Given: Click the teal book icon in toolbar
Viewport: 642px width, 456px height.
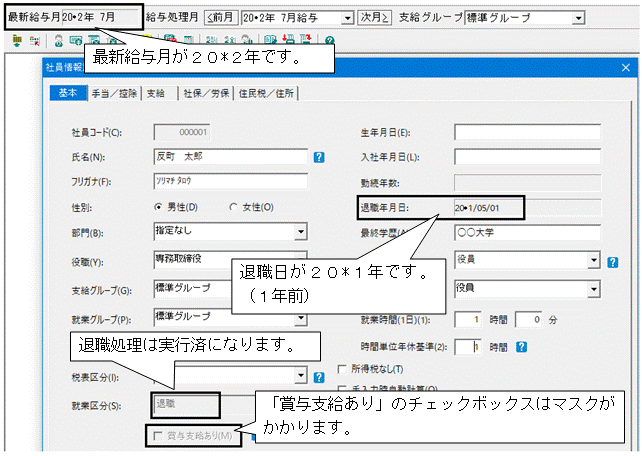Looking at the screenshot, I should pyautogui.click(x=270, y=40).
